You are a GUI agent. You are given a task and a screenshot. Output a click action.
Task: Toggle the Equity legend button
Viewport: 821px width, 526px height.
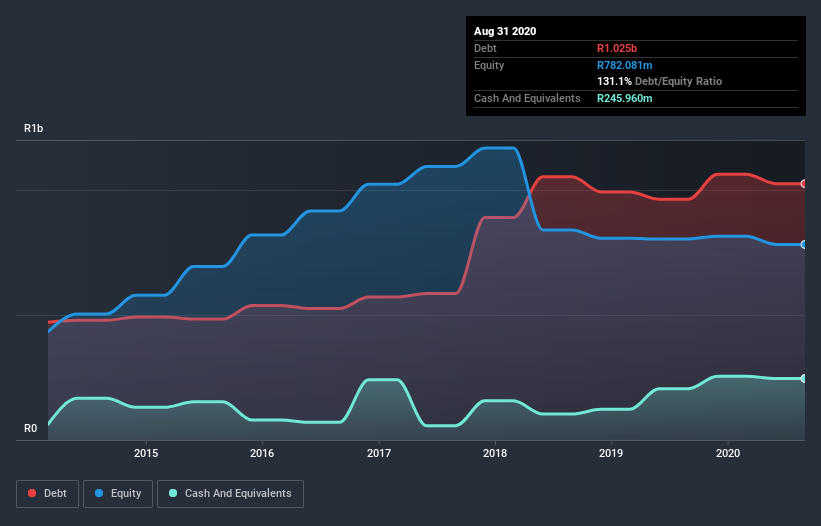click(118, 494)
